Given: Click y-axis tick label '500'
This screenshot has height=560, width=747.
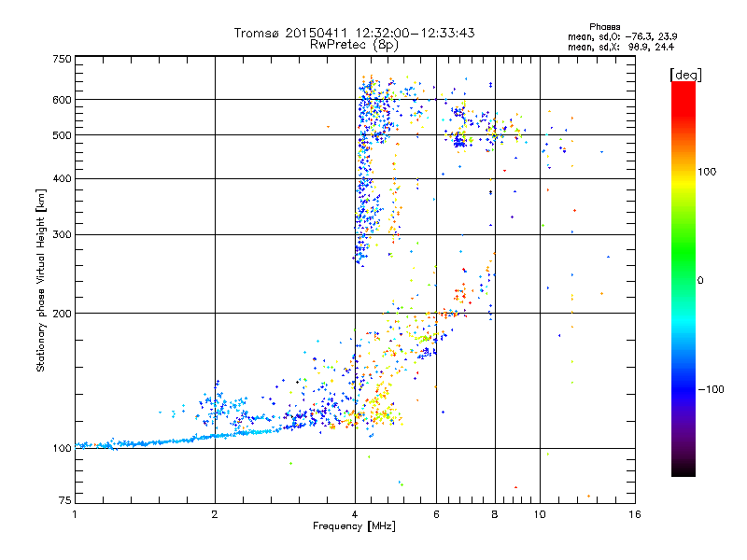Looking at the screenshot, I should (62, 135).
